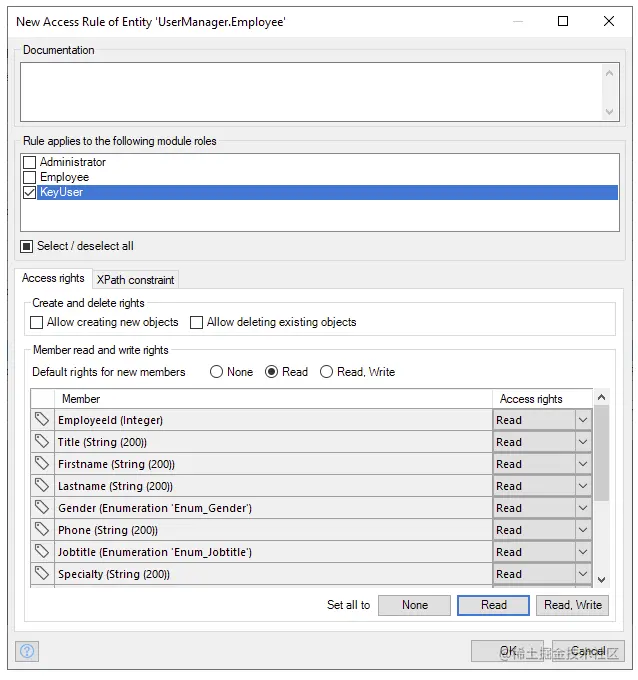Click into the Documentation text area
The image size is (638, 680).
(311, 92)
